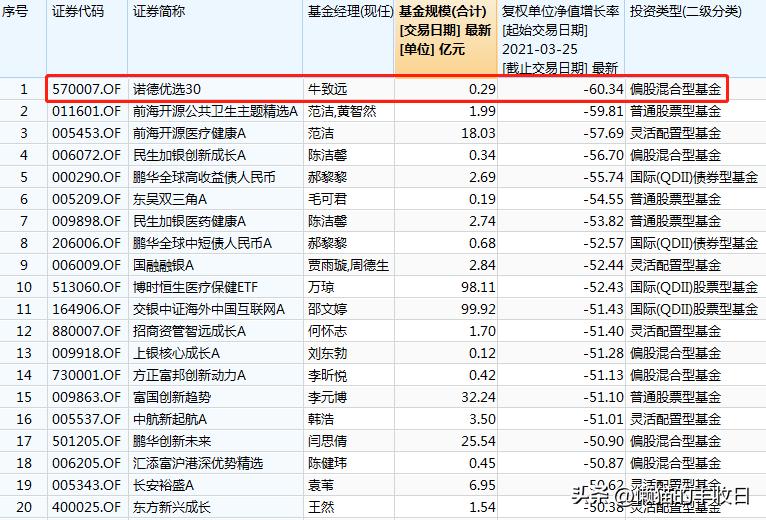Click the 证券简称 column header
This screenshot has width=766, height=520.
(159, 11)
